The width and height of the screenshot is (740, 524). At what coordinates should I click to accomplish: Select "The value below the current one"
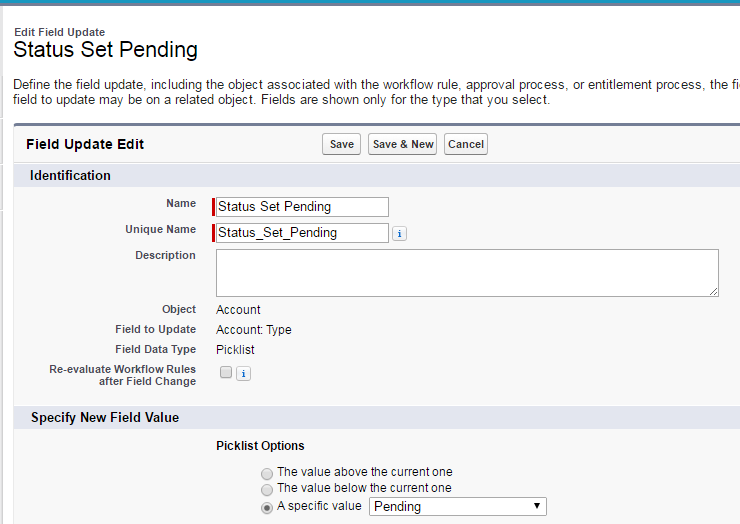coord(266,490)
